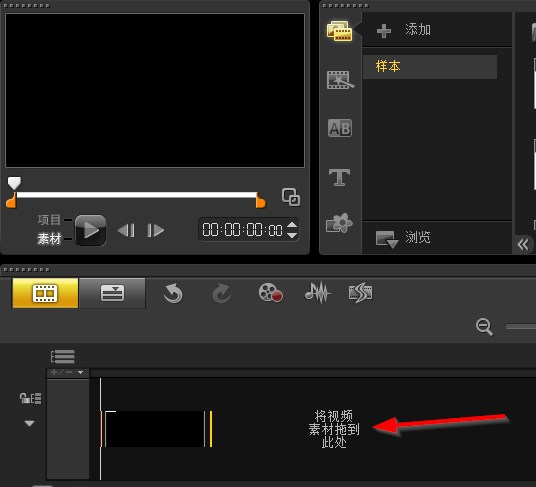Click the 添加 (Add) button
536x487 pixels.
[x=404, y=30]
